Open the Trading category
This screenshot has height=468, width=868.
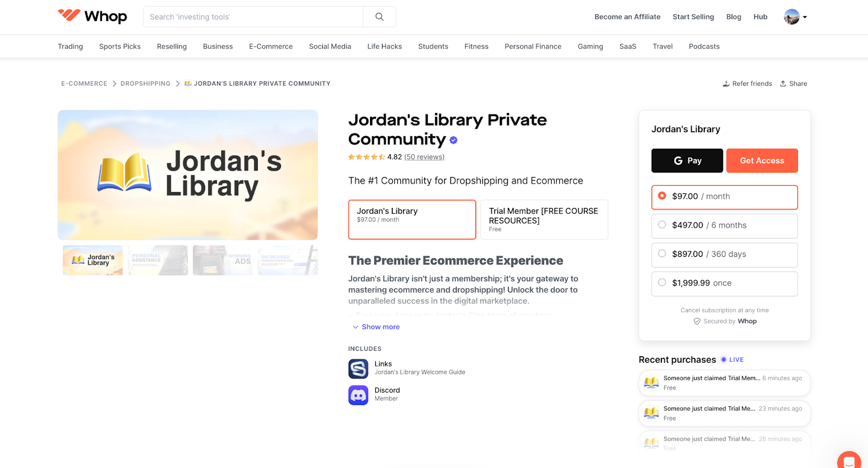click(x=71, y=47)
